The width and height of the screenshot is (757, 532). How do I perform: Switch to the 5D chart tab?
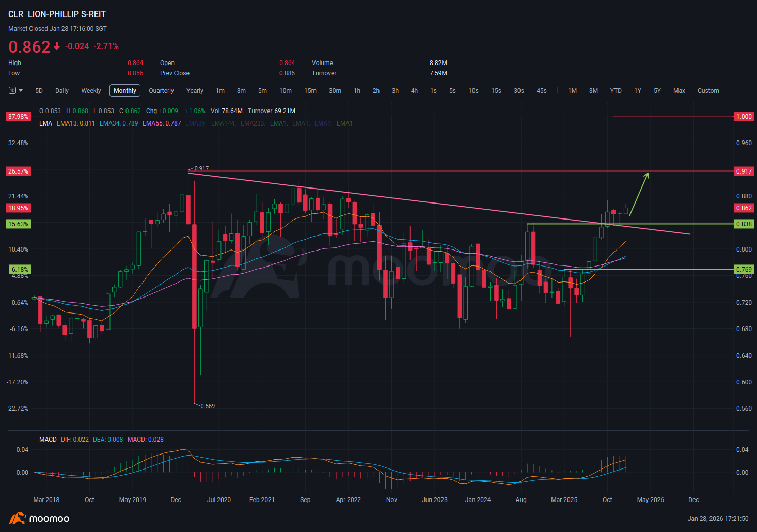[39, 91]
